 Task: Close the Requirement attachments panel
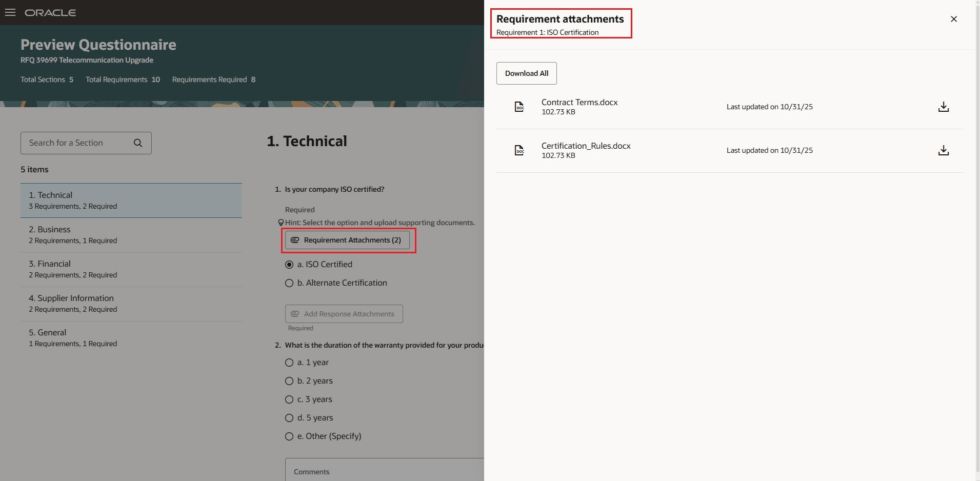click(x=954, y=19)
